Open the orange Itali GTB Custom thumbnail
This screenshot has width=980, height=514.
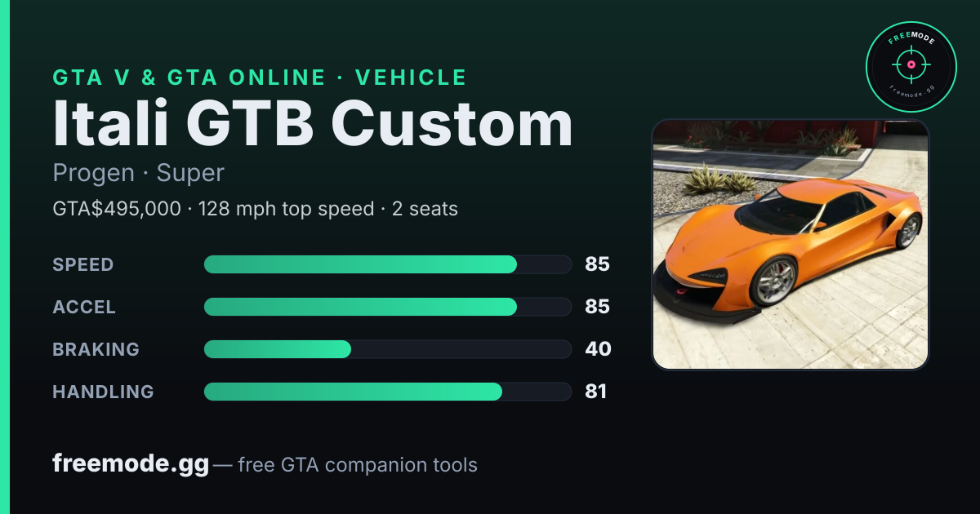791,245
